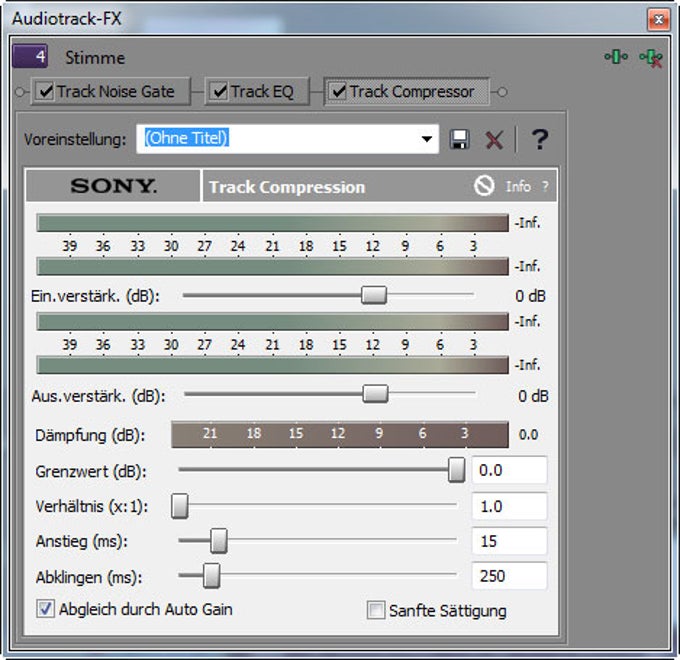Disable the Track Compressor checkbox
This screenshot has width=680, height=660.
point(338,91)
